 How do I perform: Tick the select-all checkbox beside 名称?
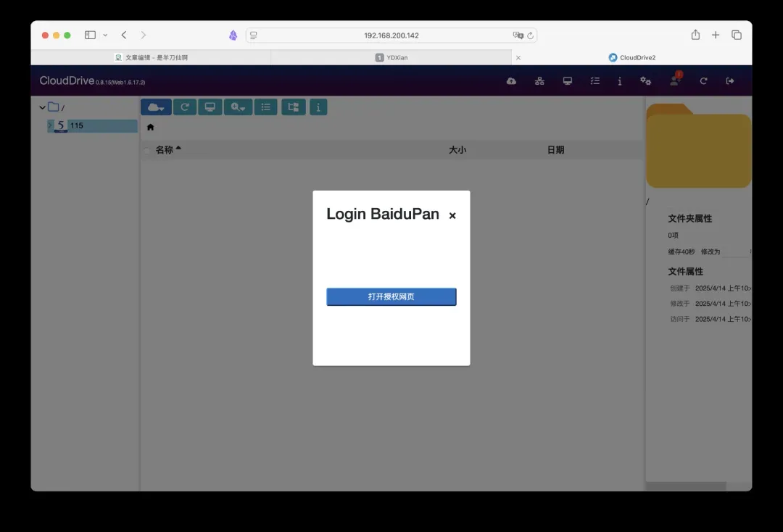146,150
